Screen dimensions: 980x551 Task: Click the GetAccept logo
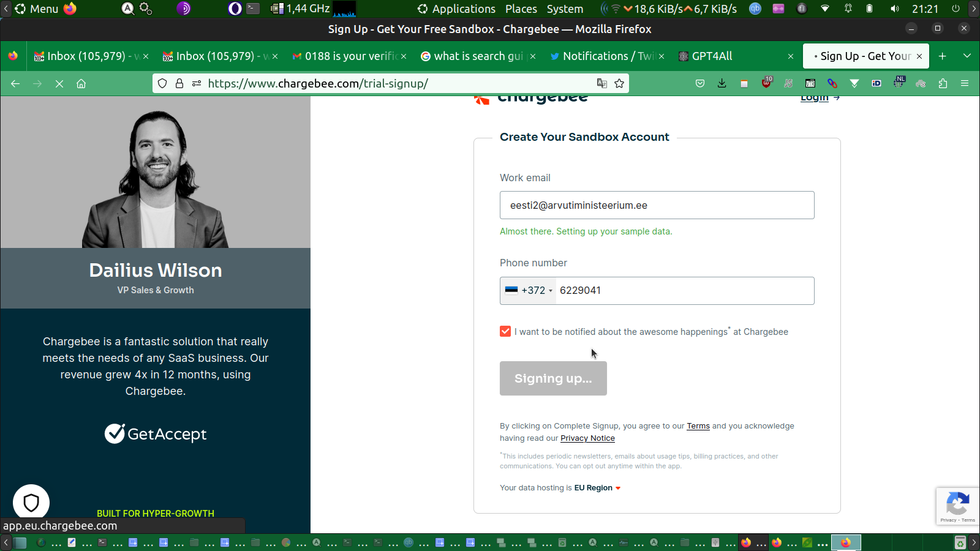click(x=156, y=433)
